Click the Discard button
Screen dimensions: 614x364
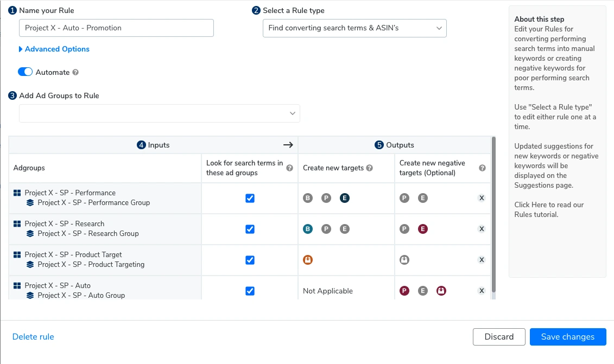click(x=499, y=337)
